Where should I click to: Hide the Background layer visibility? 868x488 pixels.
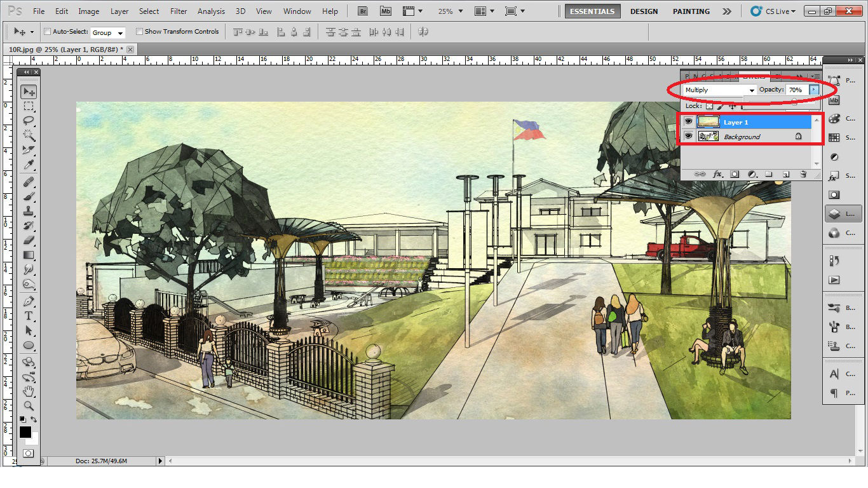click(689, 137)
